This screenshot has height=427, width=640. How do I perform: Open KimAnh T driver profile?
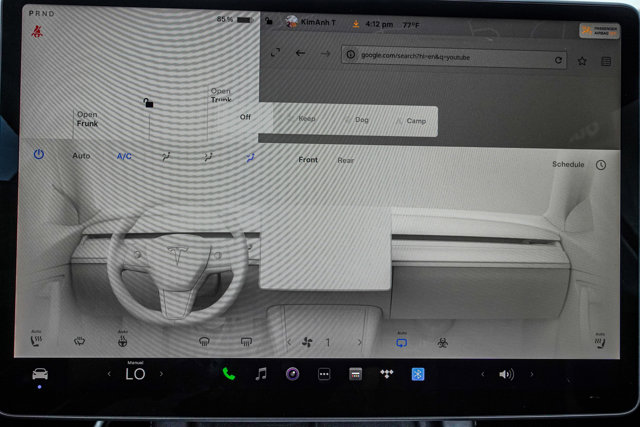(311, 22)
